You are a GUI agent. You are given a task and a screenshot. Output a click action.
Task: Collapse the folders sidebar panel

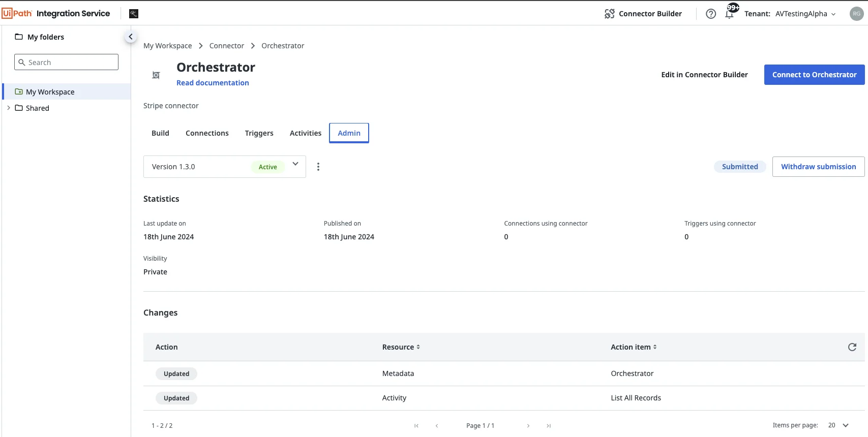tap(131, 37)
